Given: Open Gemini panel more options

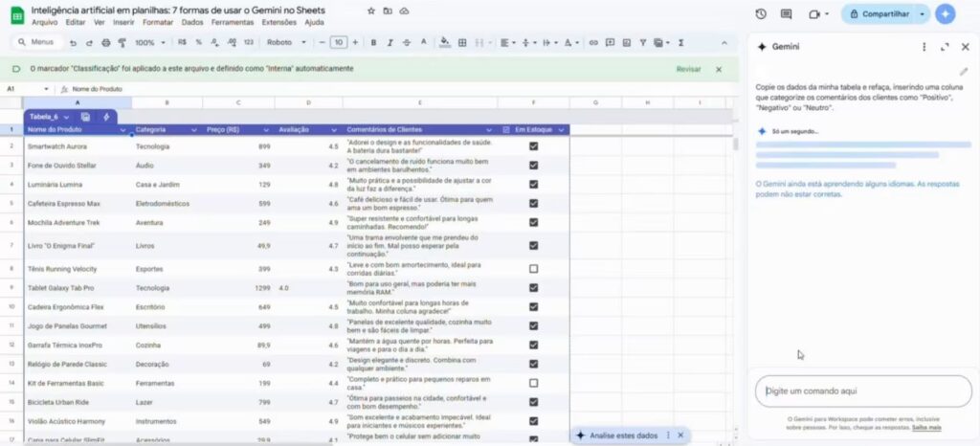Looking at the screenshot, I should click(x=924, y=47).
